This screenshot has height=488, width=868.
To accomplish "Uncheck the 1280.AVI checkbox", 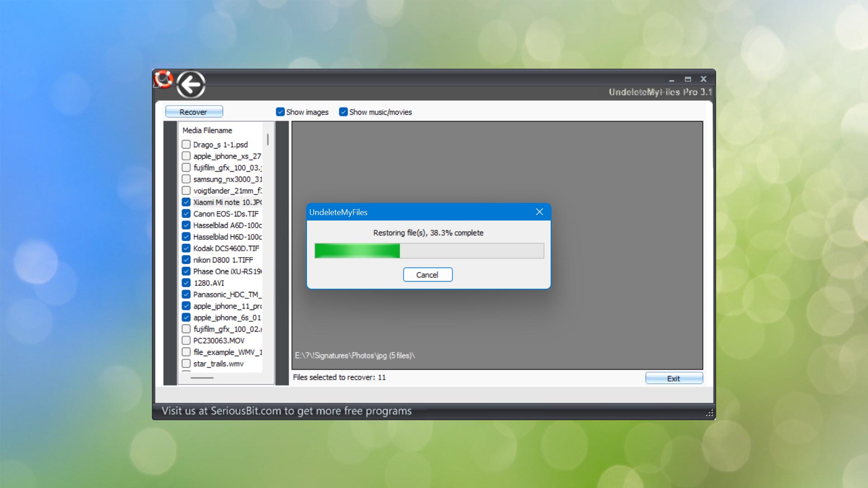I will pyautogui.click(x=186, y=283).
